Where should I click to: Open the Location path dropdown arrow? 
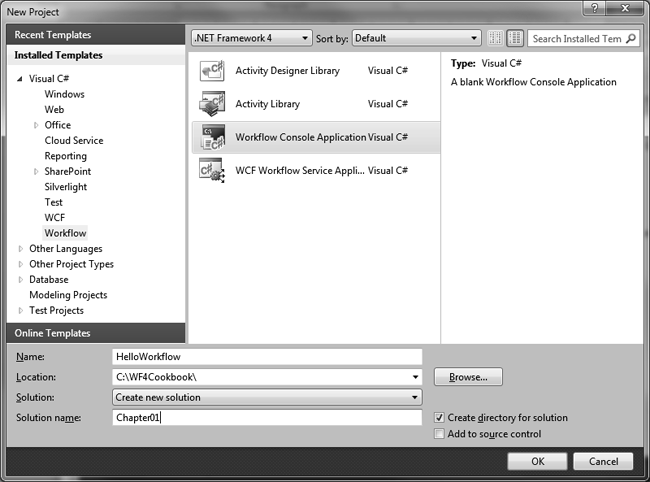click(x=415, y=377)
